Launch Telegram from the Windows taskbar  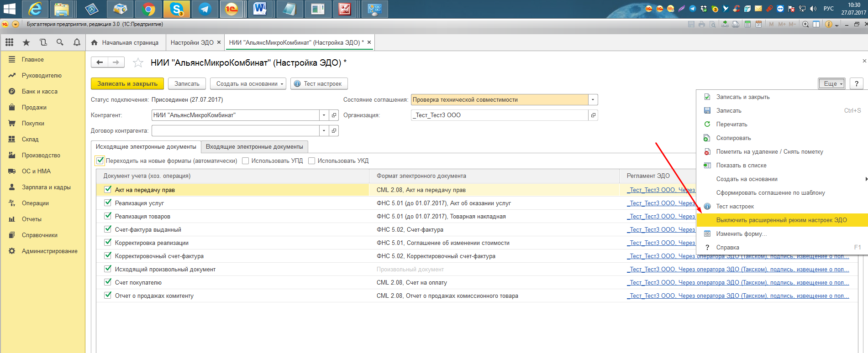(204, 9)
